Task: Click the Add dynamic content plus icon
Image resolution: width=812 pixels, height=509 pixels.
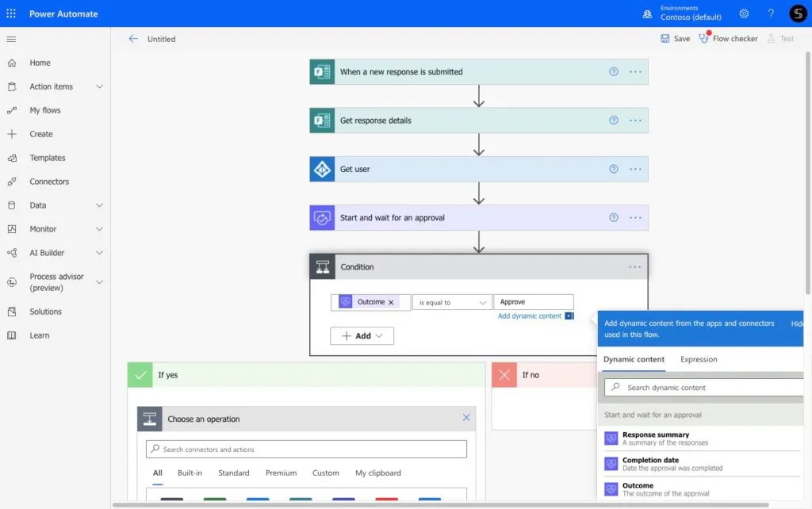Action: 569,316
